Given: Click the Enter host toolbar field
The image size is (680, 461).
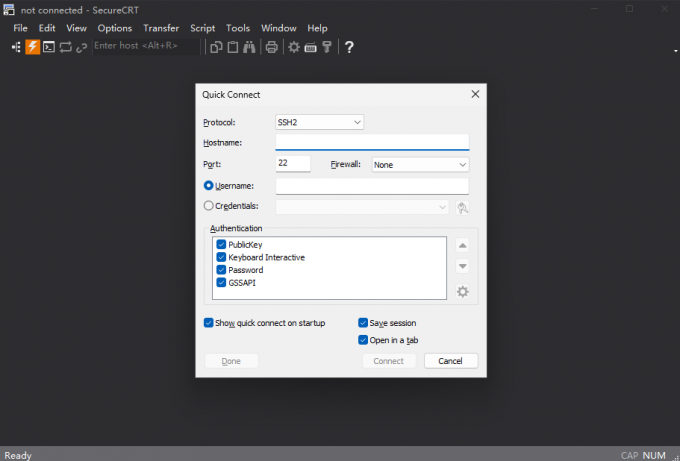Looking at the screenshot, I should 146,46.
